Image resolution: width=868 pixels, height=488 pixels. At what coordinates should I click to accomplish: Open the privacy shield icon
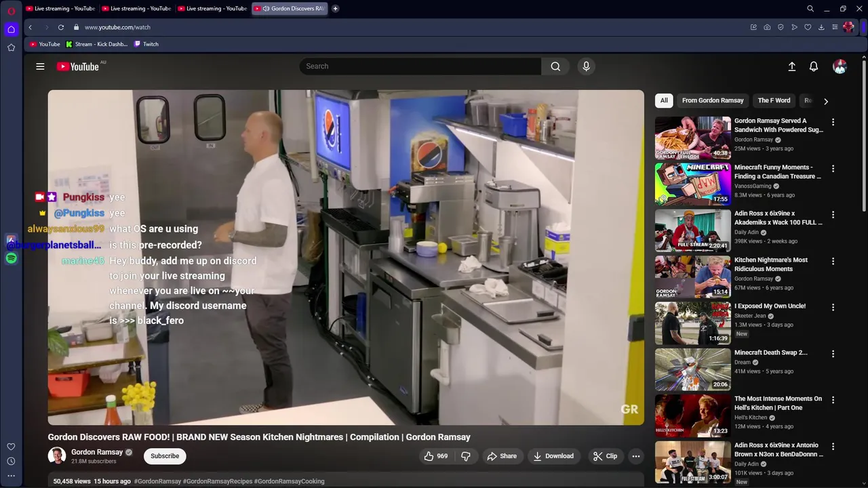click(x=781, y=27)
